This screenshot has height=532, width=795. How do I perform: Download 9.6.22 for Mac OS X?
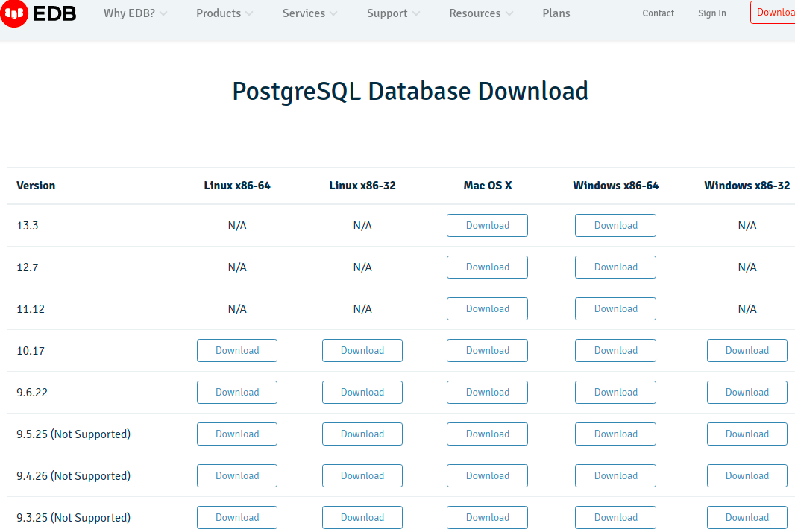pos(487,392)
